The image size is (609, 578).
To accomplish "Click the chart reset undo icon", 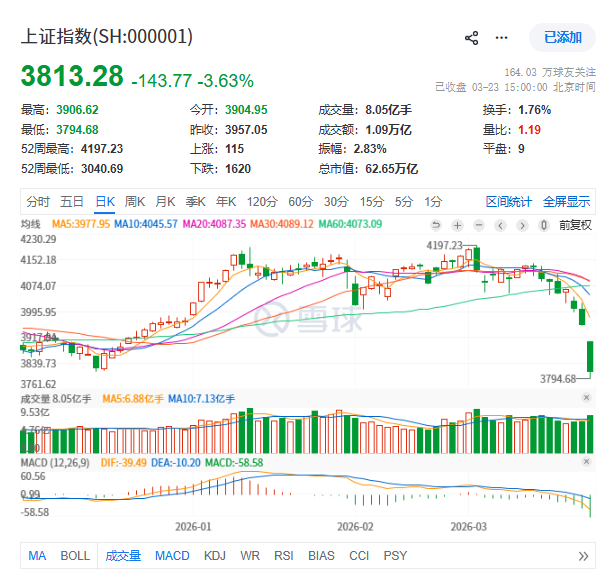I will click(436, 225).
